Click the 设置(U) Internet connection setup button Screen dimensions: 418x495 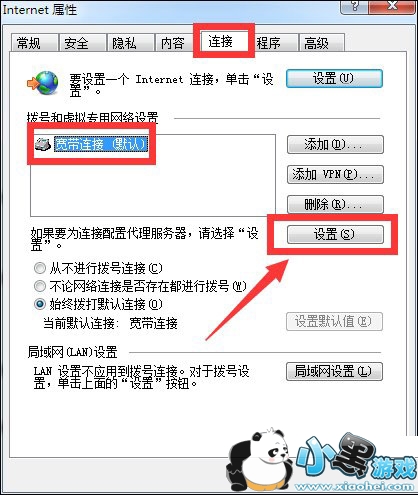(334, 79)
